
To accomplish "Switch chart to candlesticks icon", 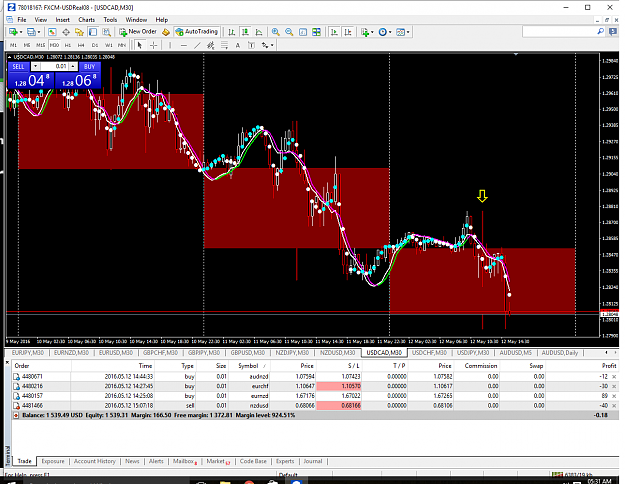I will point(245,32).
